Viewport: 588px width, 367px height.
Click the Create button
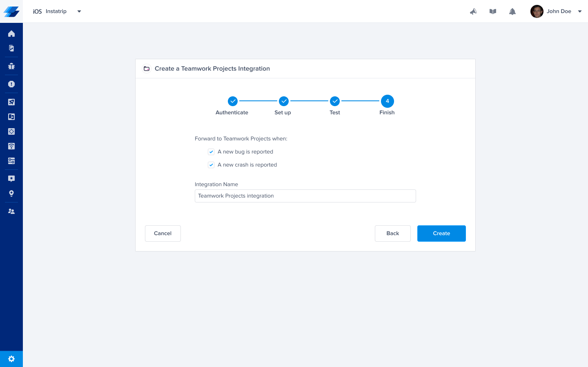[x=441, y=234]
